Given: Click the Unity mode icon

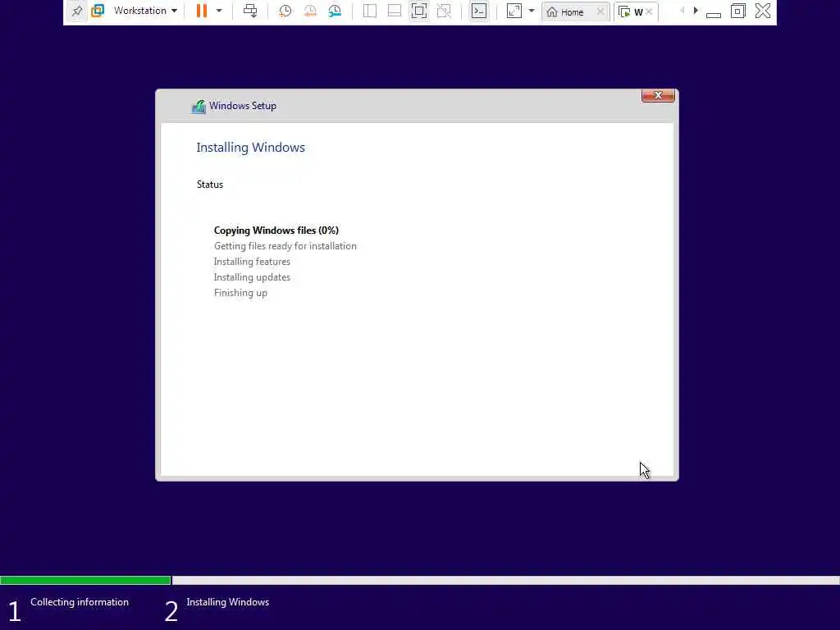Looking at the screenshot, I should click(444, 11).
